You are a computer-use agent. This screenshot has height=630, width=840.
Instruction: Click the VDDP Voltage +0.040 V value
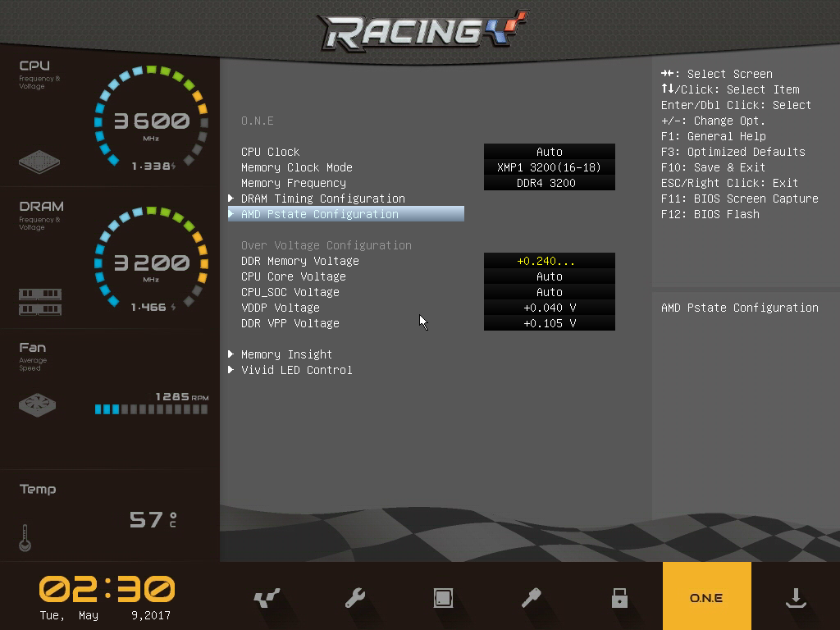[549, 308]
